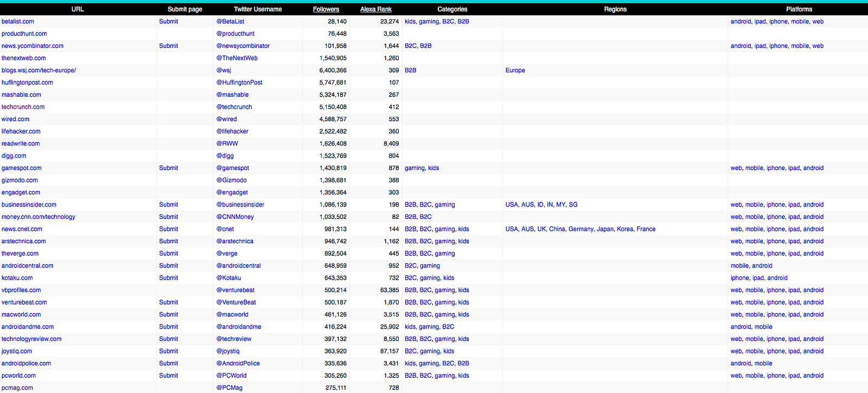Click the @newsycombinator Twitter handle
868x393 pixels.
coord(243,46)
